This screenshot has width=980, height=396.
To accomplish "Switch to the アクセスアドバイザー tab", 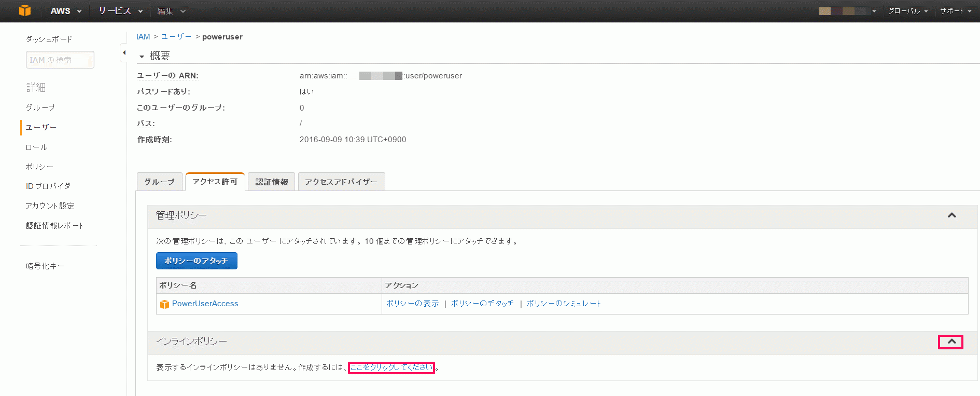I will point(342,182).
